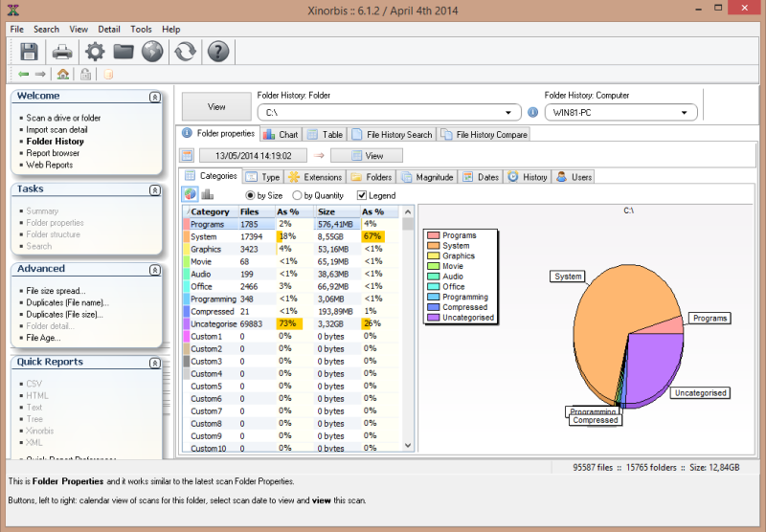Open File Age option
This screenshot has width=766, height=532.
(x=43, y=338)
